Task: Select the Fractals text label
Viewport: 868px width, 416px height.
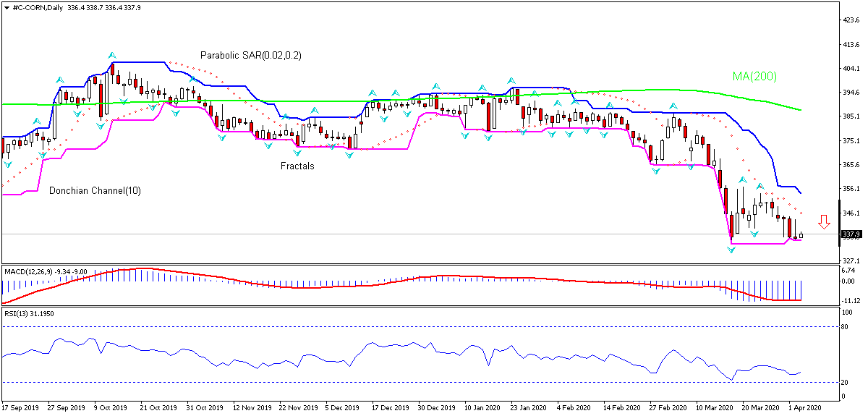Action: (297, 166)
